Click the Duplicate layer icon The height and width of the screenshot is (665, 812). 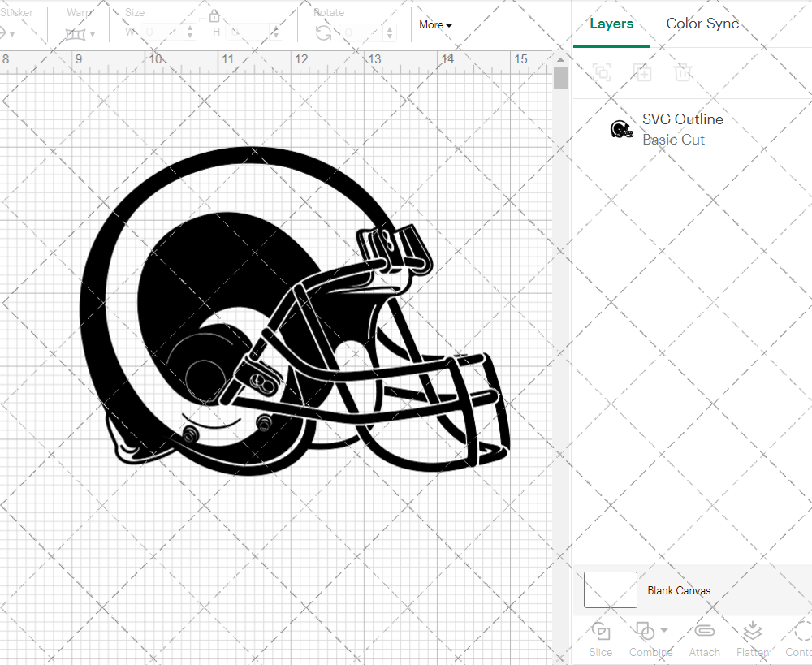click(x=642, y=72)
